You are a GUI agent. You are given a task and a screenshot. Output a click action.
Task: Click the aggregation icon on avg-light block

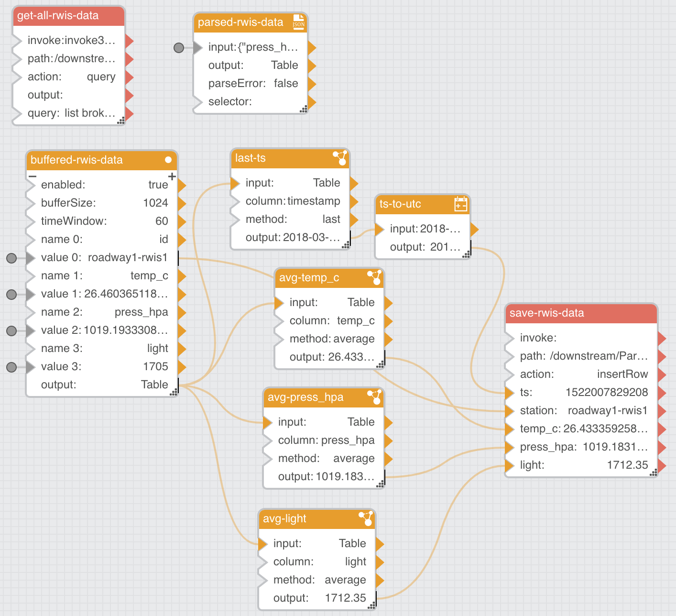(x=366, y=518)
